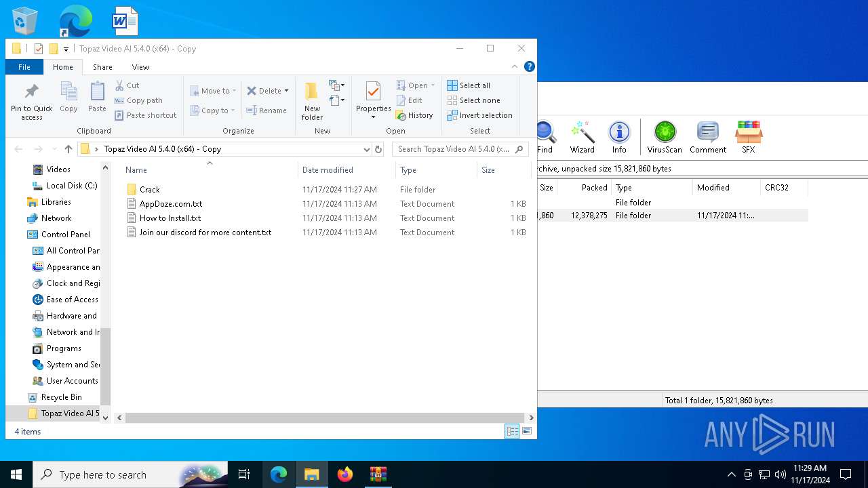Click Copy path command

pyautogui.click(x=138, y=100)
